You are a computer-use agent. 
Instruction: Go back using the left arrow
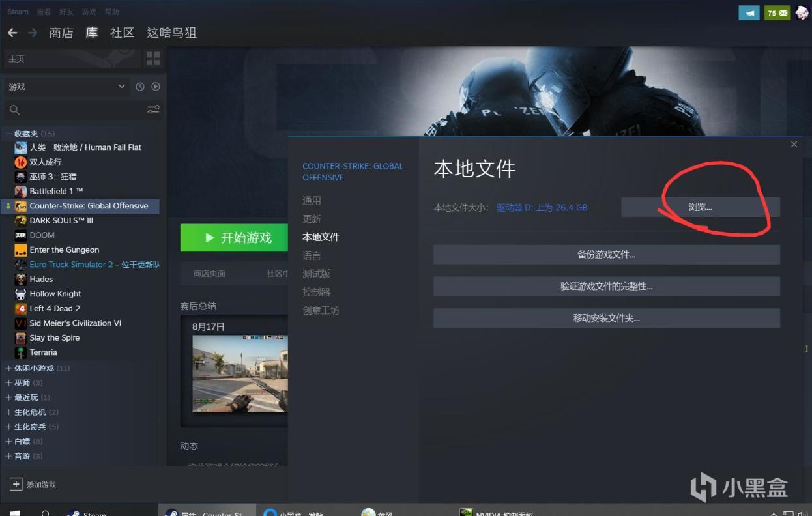click(x=12, y=33)
